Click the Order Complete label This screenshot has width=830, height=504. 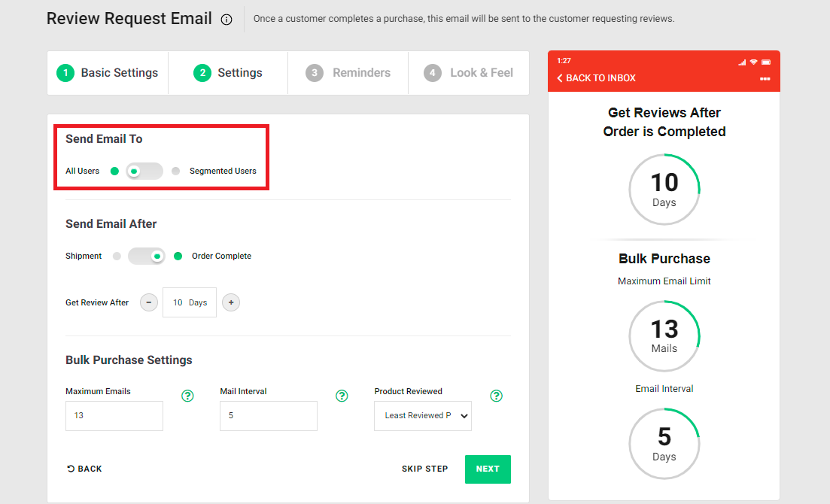tap(221, 257)
